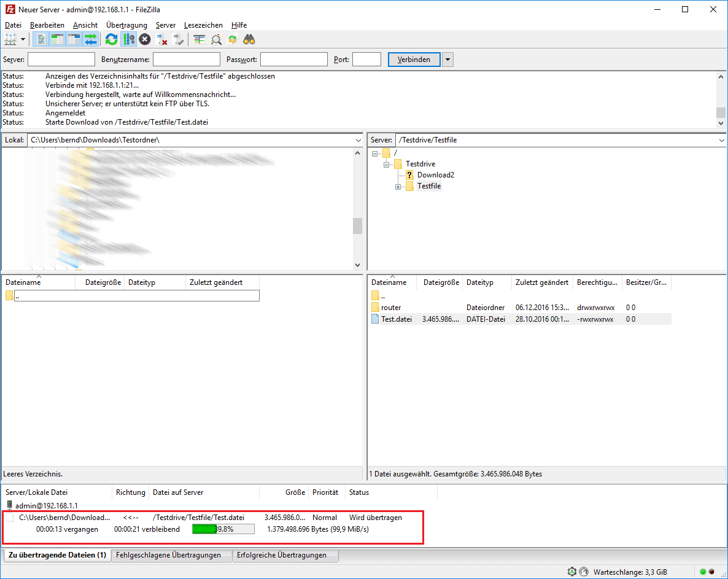Collapse the root folder in the remote tree
The image size is (728, 579).
click(x=374, y=153)
